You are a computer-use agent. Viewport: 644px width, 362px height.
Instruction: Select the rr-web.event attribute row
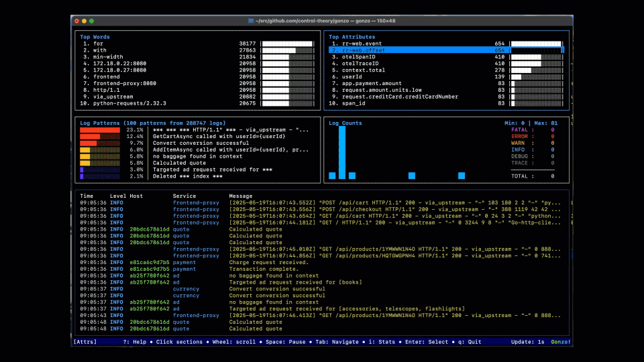pyautogui.click(x=446, y=44)
